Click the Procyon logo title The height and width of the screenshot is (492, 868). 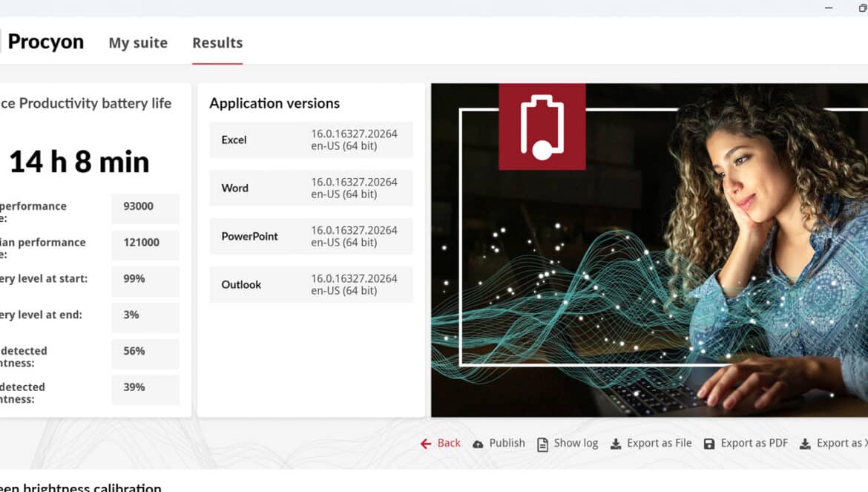pos(45,42)
